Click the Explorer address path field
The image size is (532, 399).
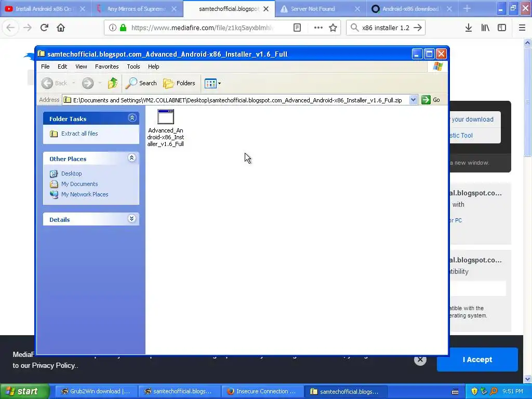237,100
